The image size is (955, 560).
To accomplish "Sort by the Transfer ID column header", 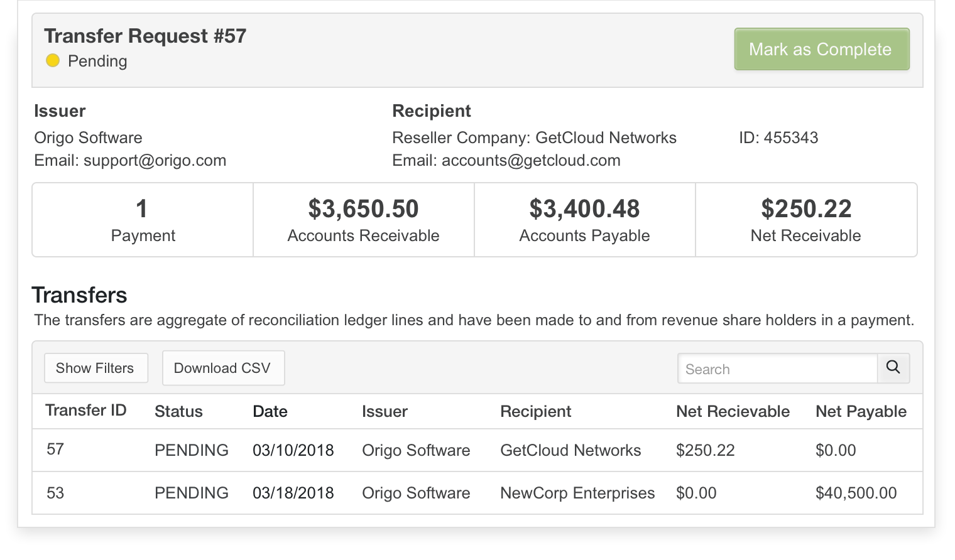I will [x=86, y=411].
